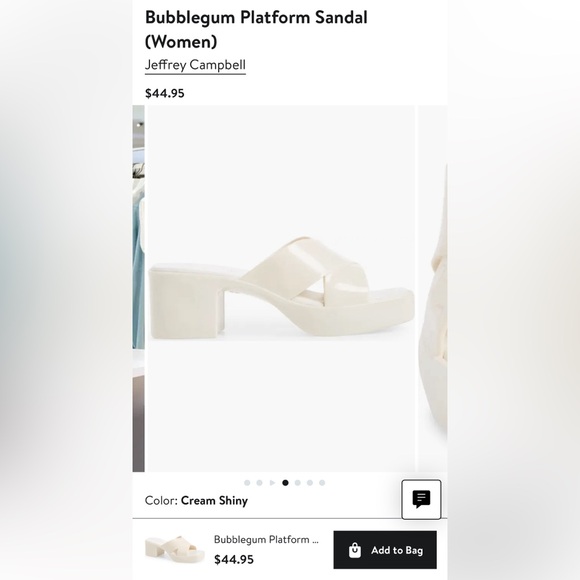The height and width of the screenshot is (580, 580).
Task: Select the sixth carousel indicator dot
Action: 310,483
